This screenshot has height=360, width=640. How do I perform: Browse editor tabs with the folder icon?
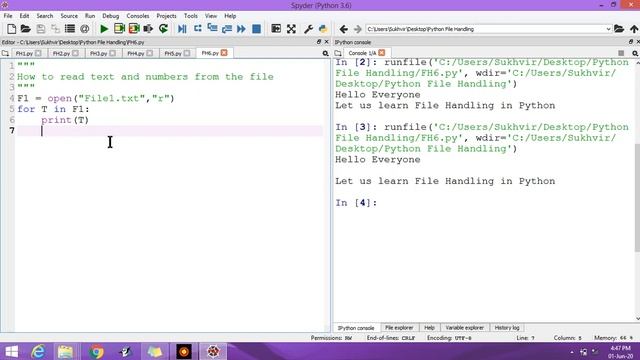[5, 53]
